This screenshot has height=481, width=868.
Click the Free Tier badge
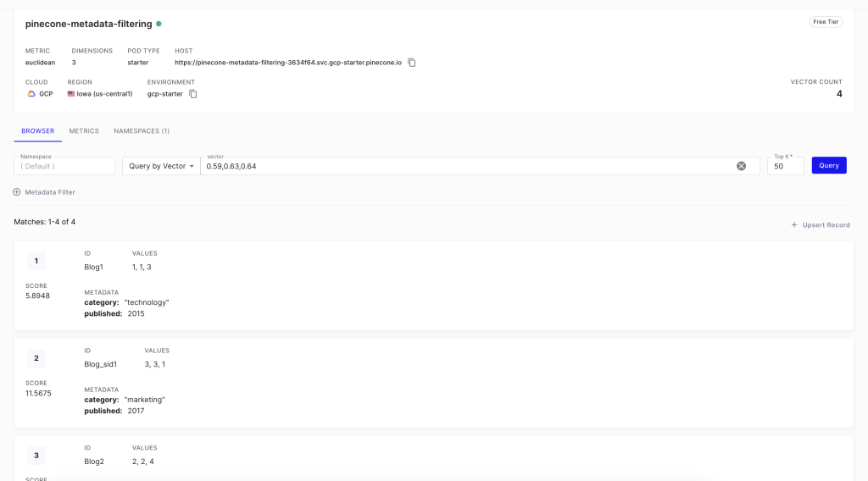[x=825, y=22]
